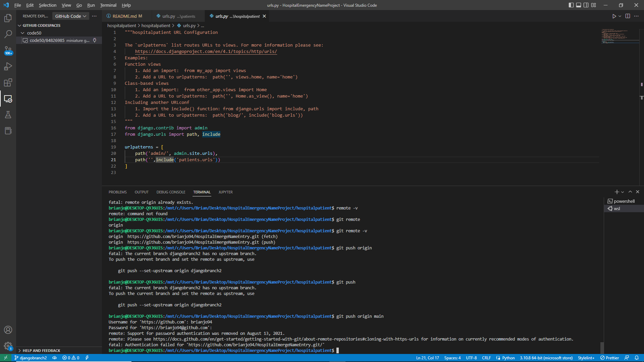Click the Accounts icon near bottom sidebar

tap(8, 330)
